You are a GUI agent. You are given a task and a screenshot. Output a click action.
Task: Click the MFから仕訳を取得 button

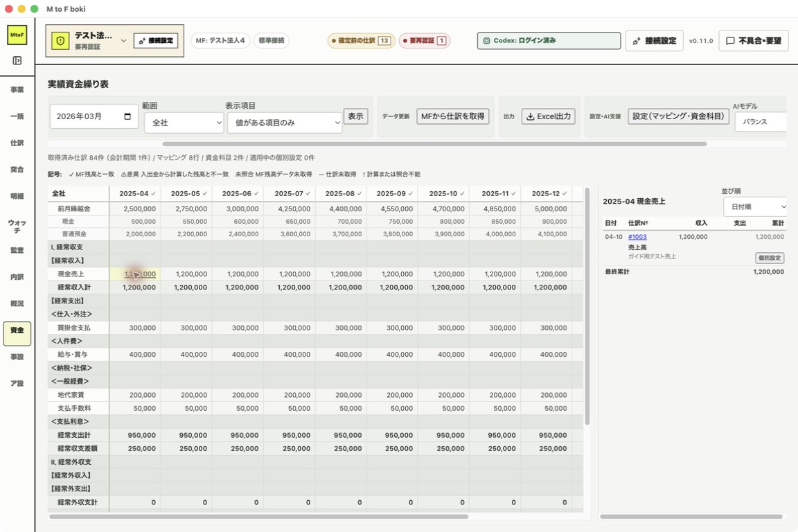(x=453, y=116)
